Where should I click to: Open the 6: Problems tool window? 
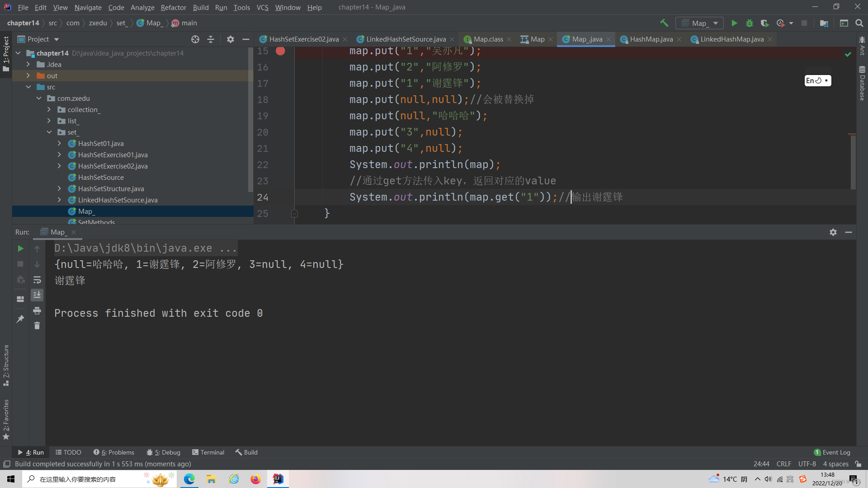(114, 452)
